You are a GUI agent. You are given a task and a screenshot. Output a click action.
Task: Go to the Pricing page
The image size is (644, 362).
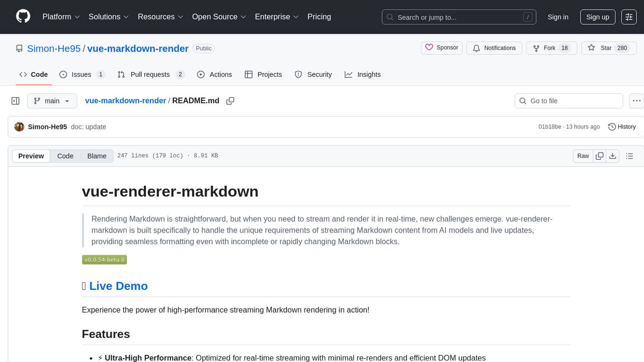tap(319, 17)
